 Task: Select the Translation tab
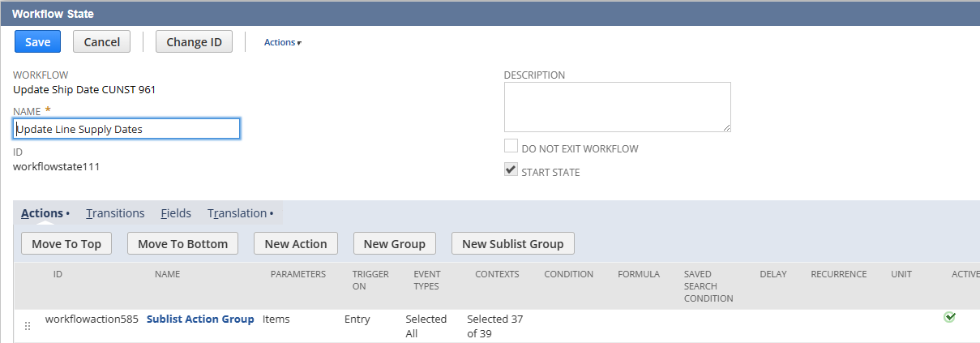(237, 213)
